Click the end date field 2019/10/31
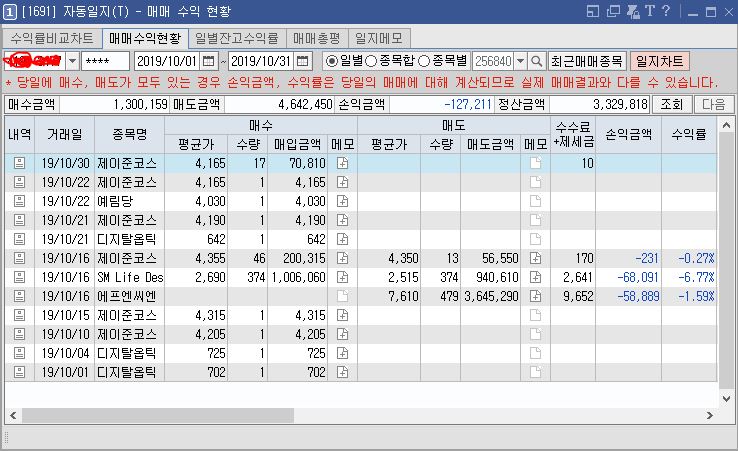The image size is (738, 451). tap(261, 61)
